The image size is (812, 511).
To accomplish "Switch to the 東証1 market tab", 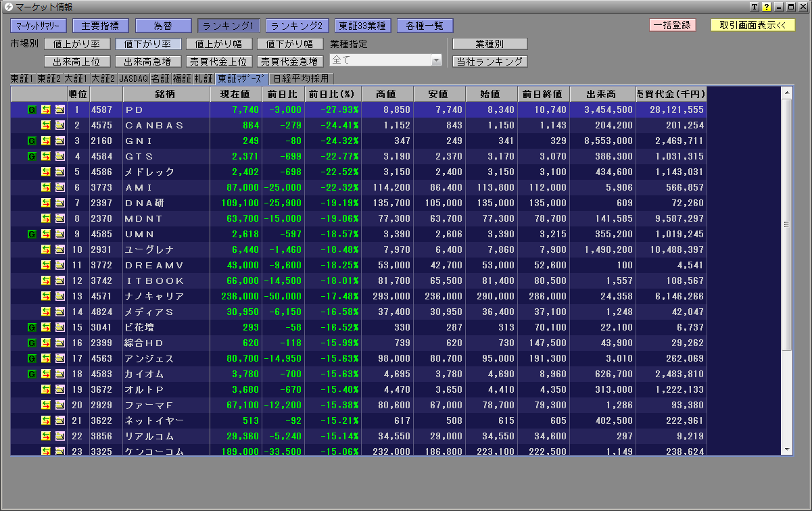I will tap(22, 78).
